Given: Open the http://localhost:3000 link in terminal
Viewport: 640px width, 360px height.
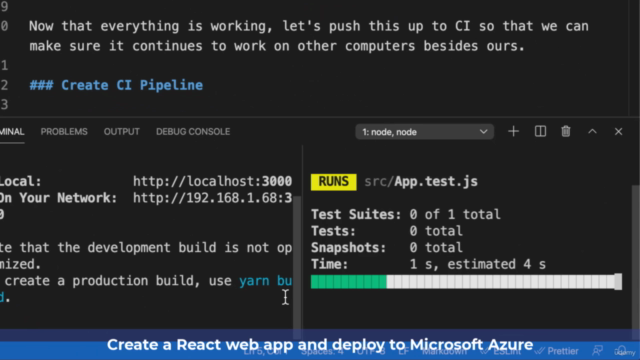Looking at the screenshot, I should coord(212,181).
